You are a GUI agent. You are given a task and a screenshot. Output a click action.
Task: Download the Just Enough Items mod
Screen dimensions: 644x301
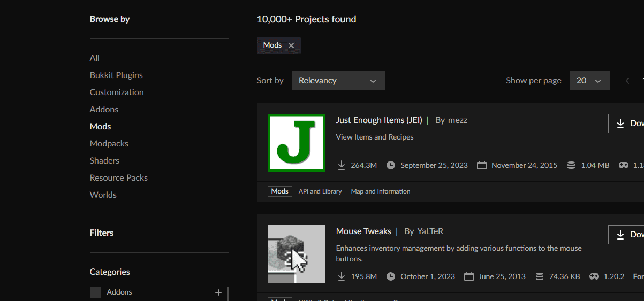point(626,124)
